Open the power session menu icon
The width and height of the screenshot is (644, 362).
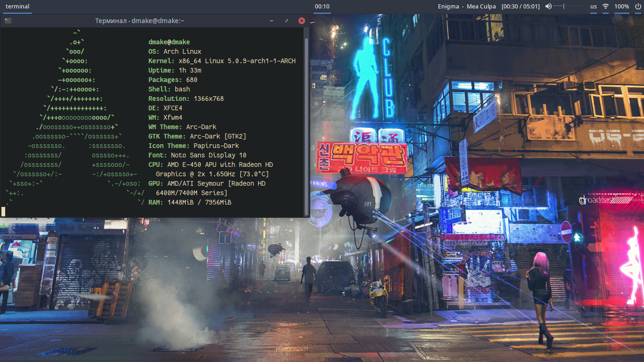(638, 7)
